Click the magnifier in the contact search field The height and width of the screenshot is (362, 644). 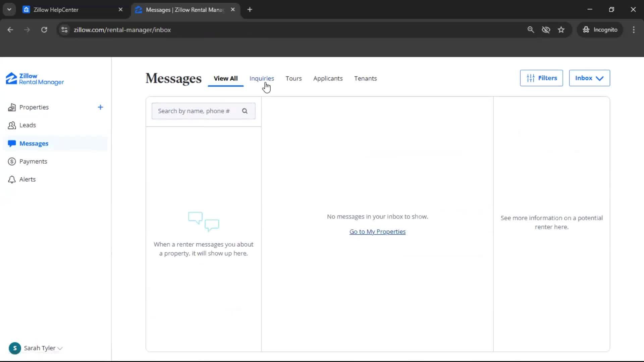click(x=245, y=111)
